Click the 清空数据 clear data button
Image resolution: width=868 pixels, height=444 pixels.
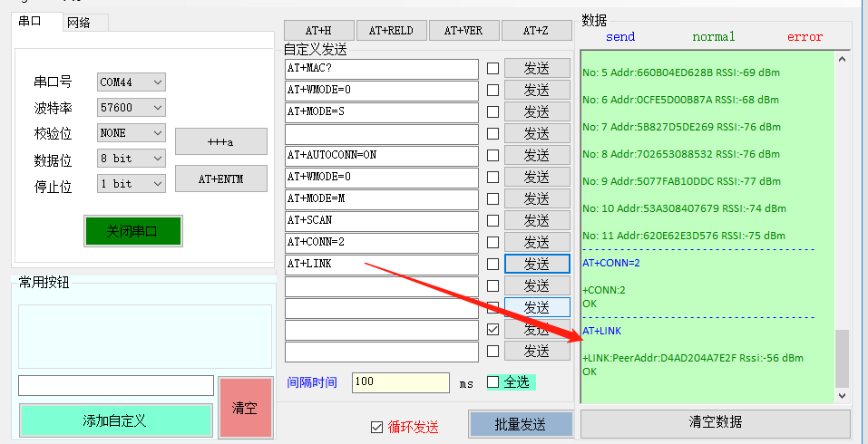pyautogui.click(x=715, y=422)
